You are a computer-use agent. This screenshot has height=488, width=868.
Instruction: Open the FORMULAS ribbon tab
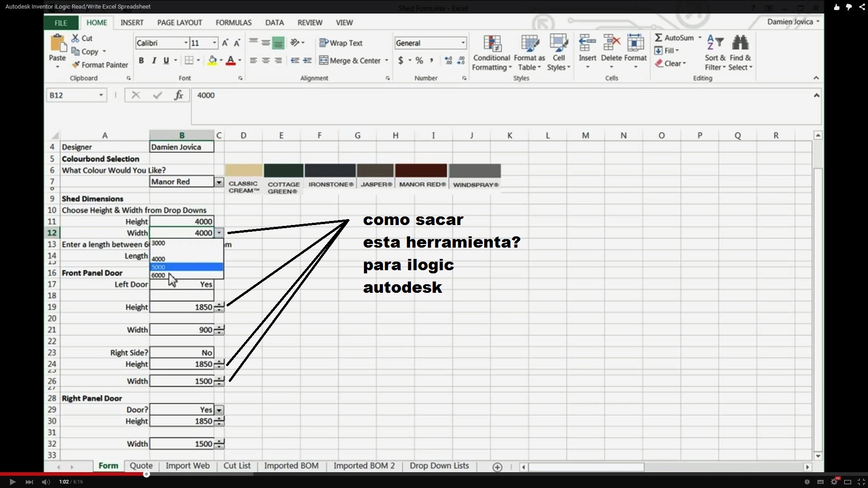233,23
